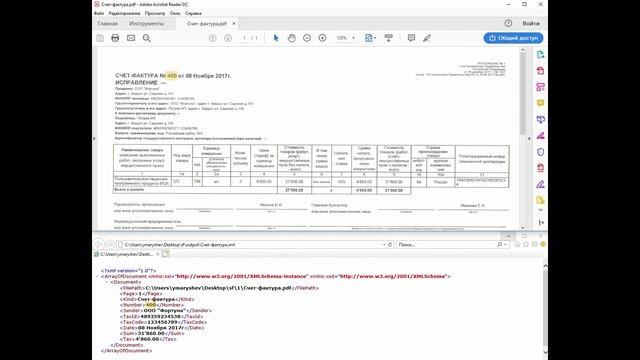Click the highlighted invoice number 400 in PDF
This screenshot has height=360, width=640.
[172, 76]
